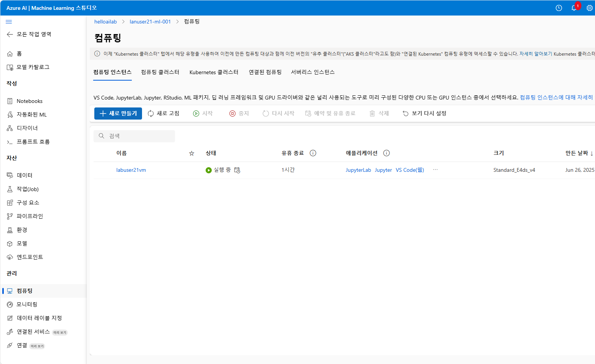
Task: Open the notifications bell icon
Action: click(574, 8)
